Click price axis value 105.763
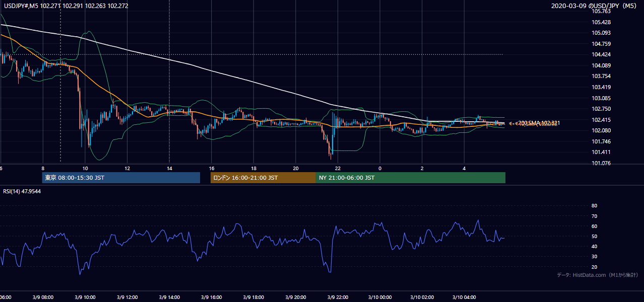This screenshot has width=644, height=302. click(601, 11)
